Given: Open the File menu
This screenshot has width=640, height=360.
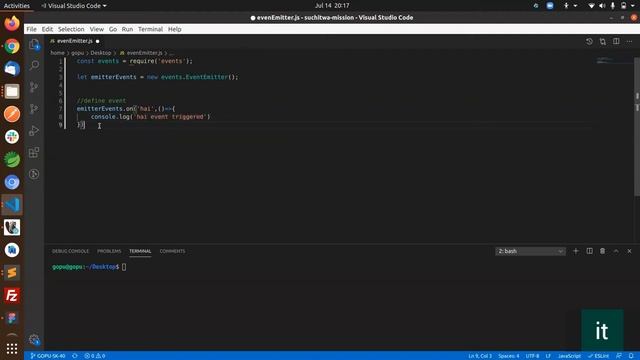Looking at the screenshot, I should point(31,29).
